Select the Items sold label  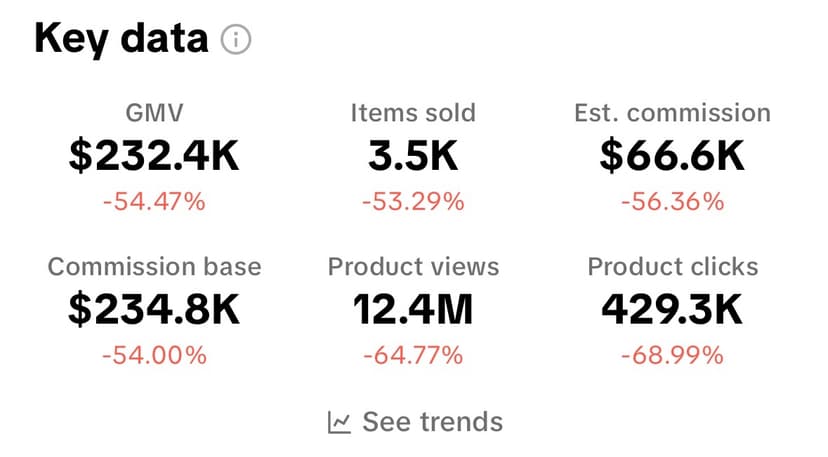(x=413, y=114)
